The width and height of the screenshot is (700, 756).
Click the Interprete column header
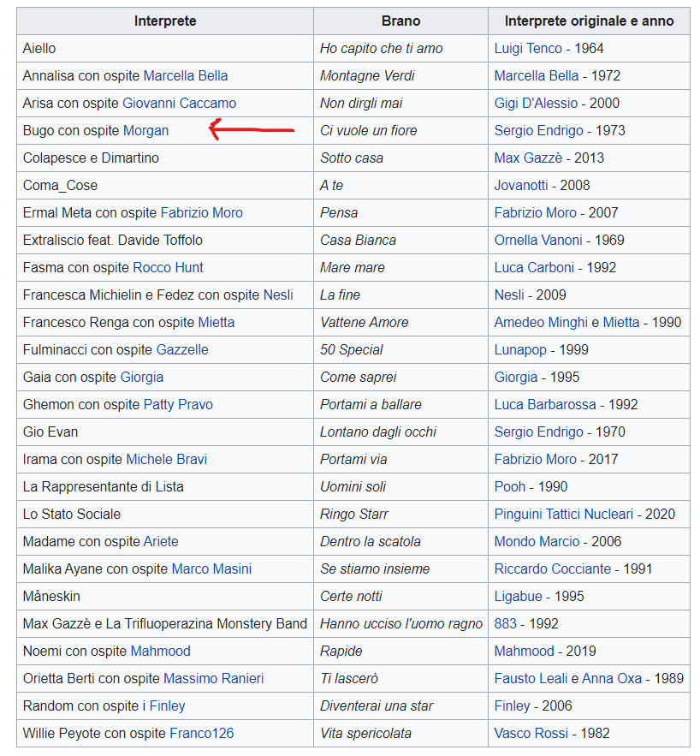[165, 21]
